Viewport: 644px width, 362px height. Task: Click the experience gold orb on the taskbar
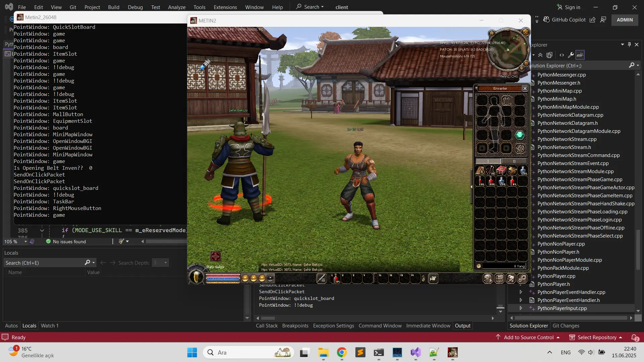pyautogui.click(x=245, y=278)
